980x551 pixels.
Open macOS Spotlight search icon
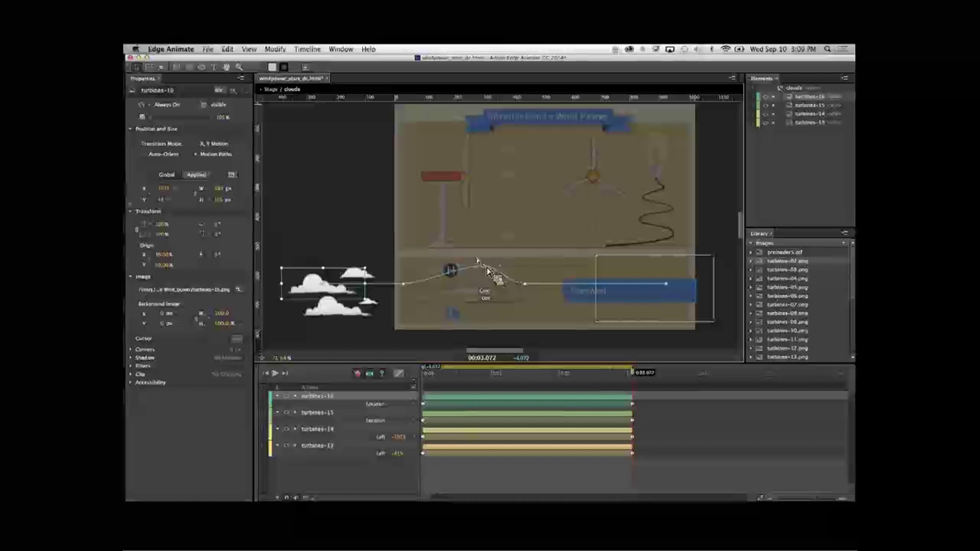point(827,49)
